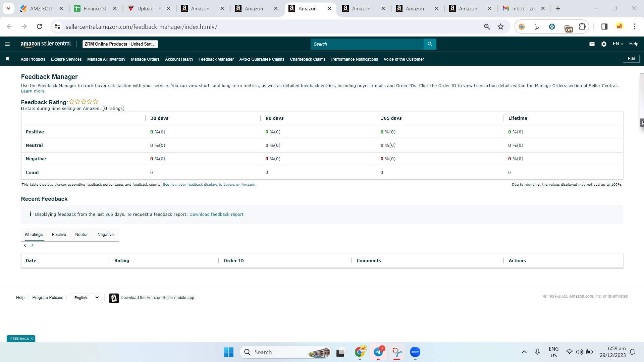Go to next feedback page arrow
The image size is (644, 362).
33,245
